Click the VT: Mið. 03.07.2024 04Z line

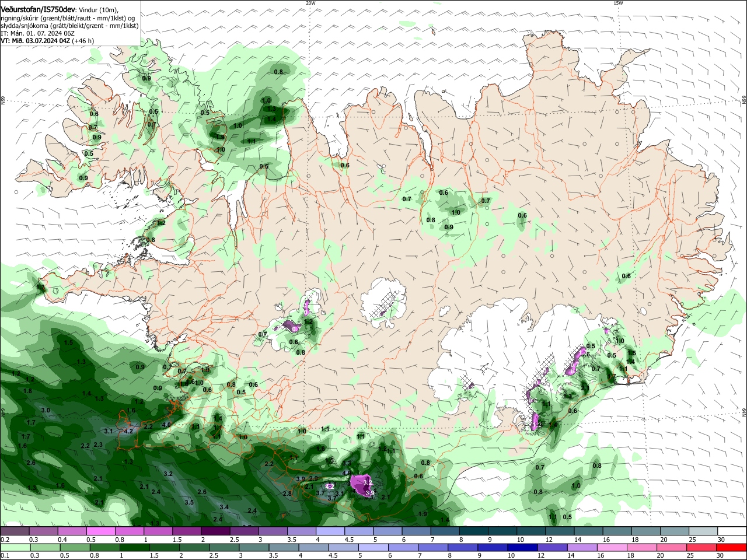coord(47,41)
